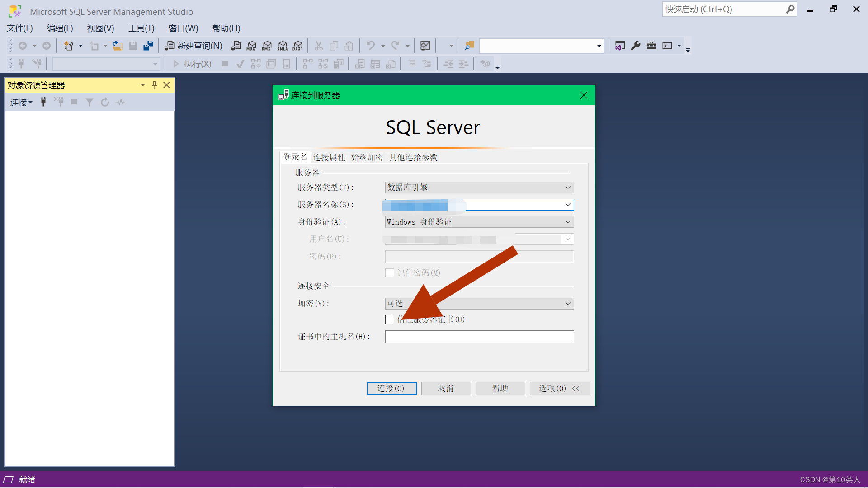Click the Execute (执行) button
The image size is (868, 488).
[x=192, y=64]
